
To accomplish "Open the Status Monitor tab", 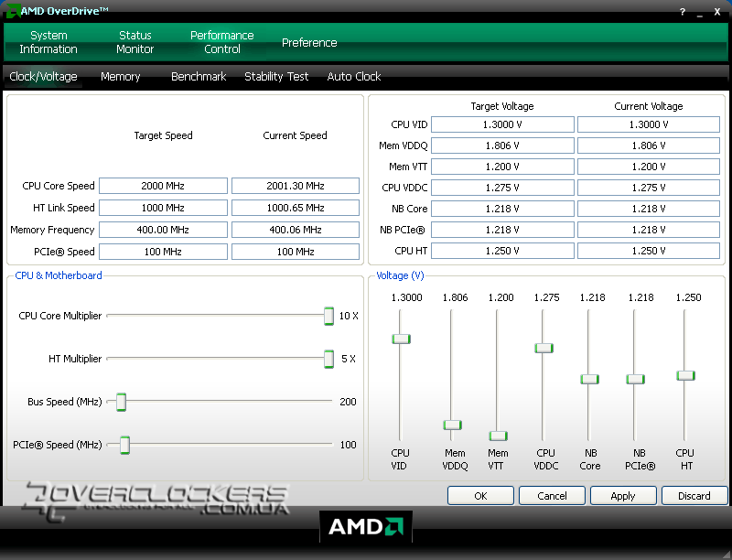I will [x=135, y=42].
